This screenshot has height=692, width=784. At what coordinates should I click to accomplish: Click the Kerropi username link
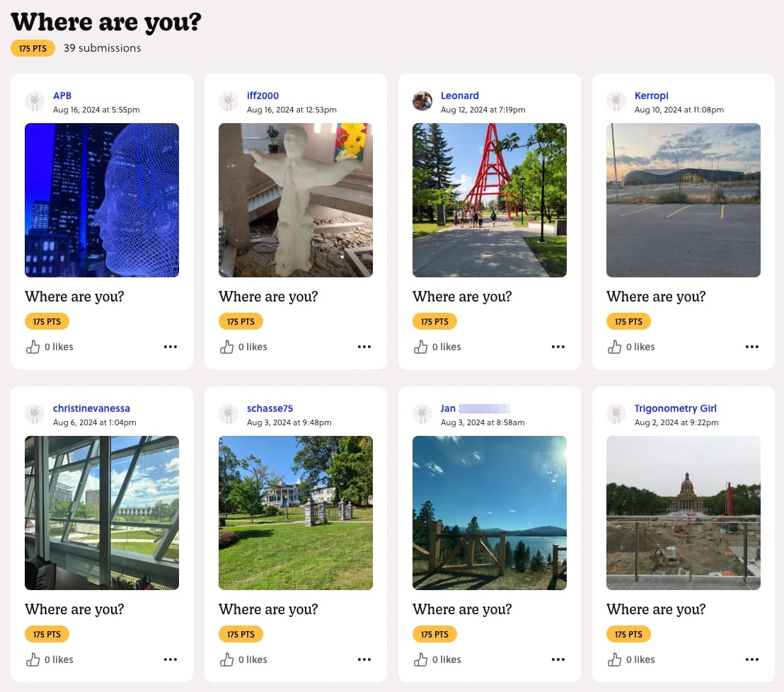[x=651, y=95]
